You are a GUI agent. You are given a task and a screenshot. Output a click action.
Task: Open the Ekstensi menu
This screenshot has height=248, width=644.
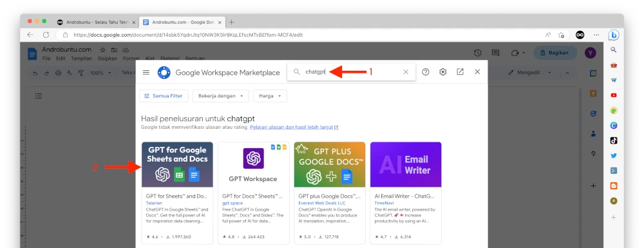pos(169,59)
